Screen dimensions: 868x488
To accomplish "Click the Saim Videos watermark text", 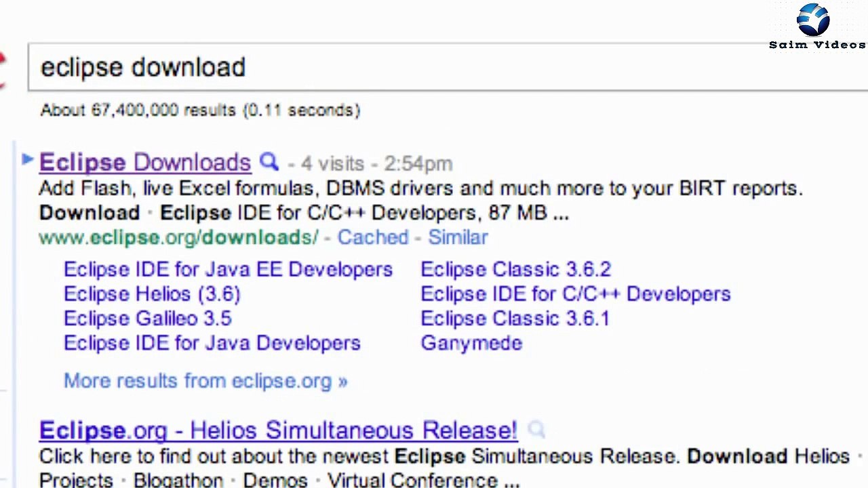I will [817, 45].
